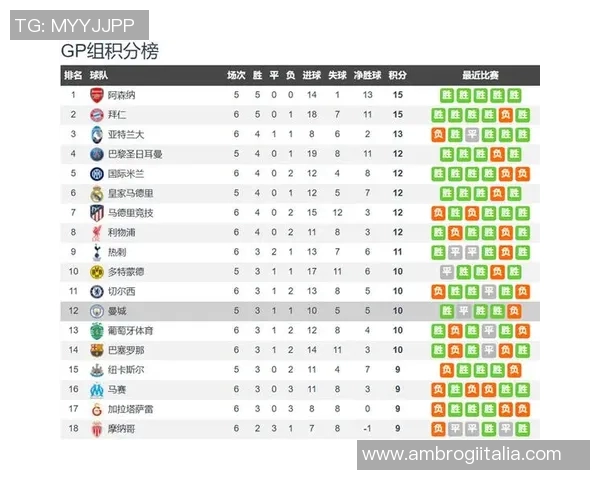Image resolution: width=600 pixels, height=480 pixels.
Task: Select the Galatasaray logo icon
Action: (96, 408)
